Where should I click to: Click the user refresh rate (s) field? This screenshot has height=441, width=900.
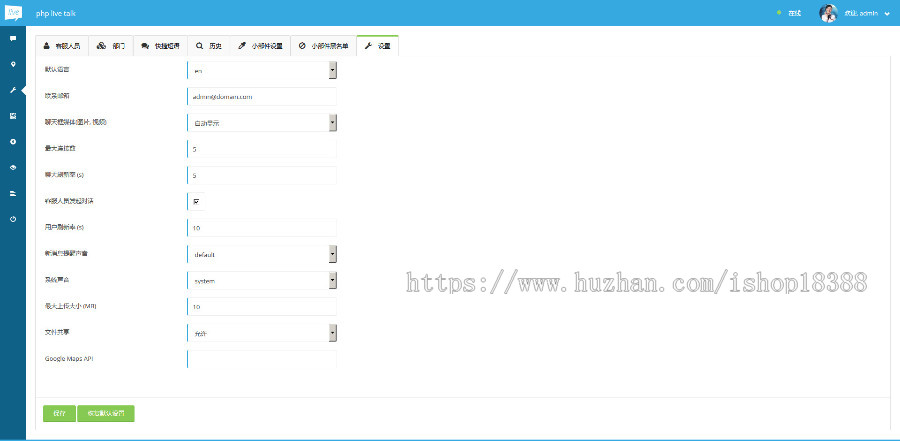click(262, 227)
